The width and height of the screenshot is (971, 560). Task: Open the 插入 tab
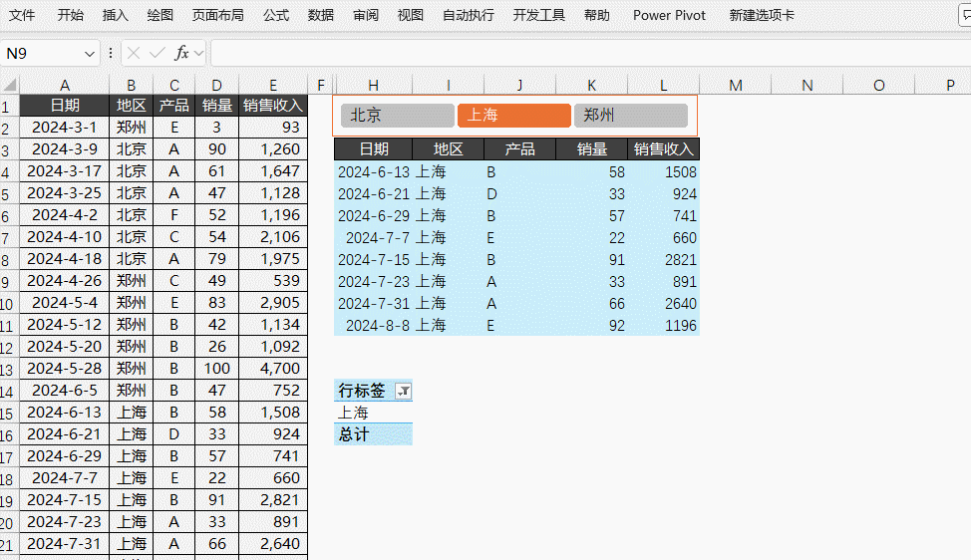tap(116, 15)
